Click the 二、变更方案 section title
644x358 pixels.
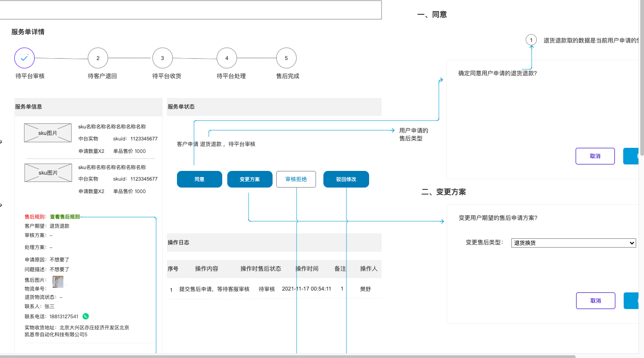[x=444, y=192]
